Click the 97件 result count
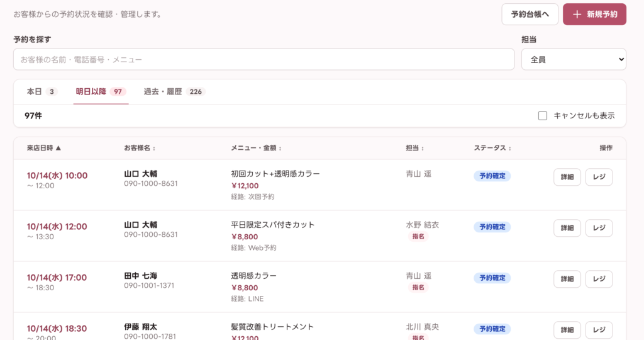The image size is (644, 340). [x=33, y=116]
